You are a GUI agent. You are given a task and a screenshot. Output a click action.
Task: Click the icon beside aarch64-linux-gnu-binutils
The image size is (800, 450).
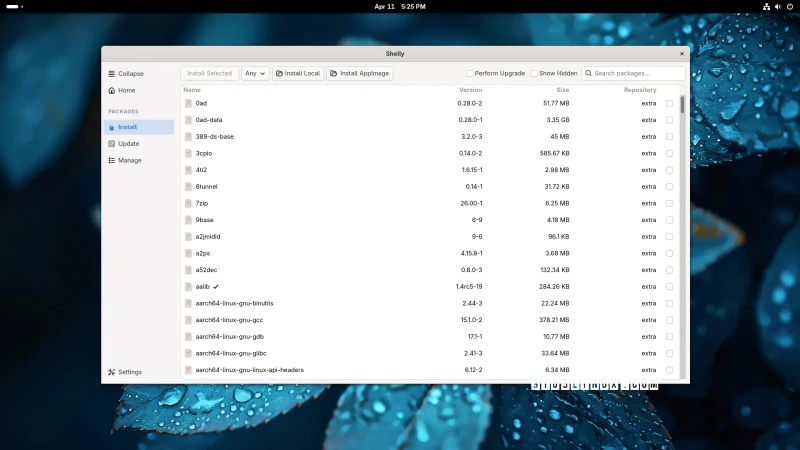point(188,303)
